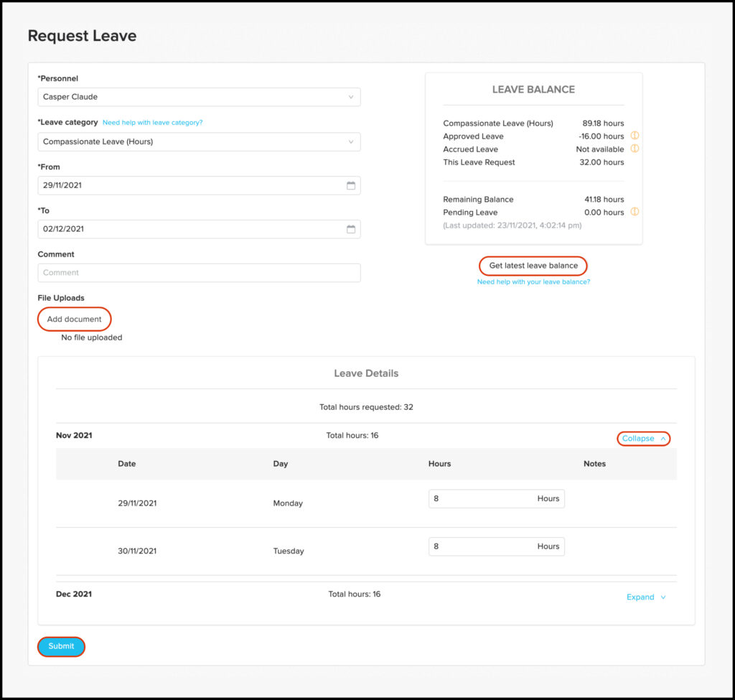Open the From date calendar picker
The width and height of the screenshot is (735, 700).
351,185
